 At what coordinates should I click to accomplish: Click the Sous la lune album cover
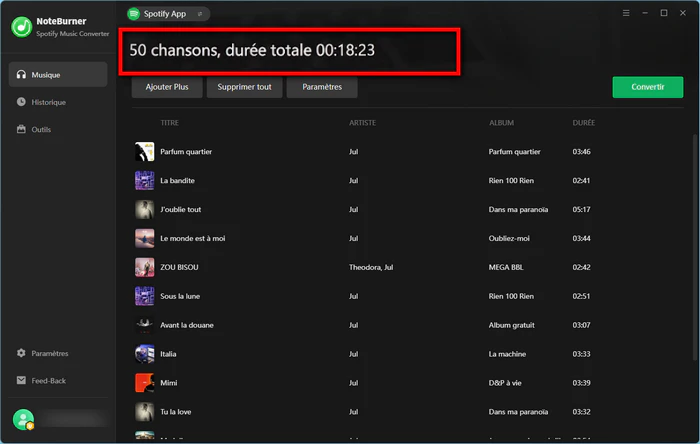(x=145, y=296)
